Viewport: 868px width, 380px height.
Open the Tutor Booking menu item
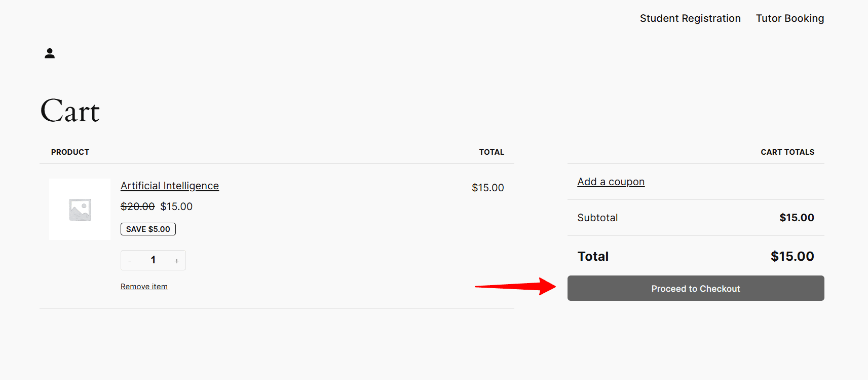click(x=789, y=18)
